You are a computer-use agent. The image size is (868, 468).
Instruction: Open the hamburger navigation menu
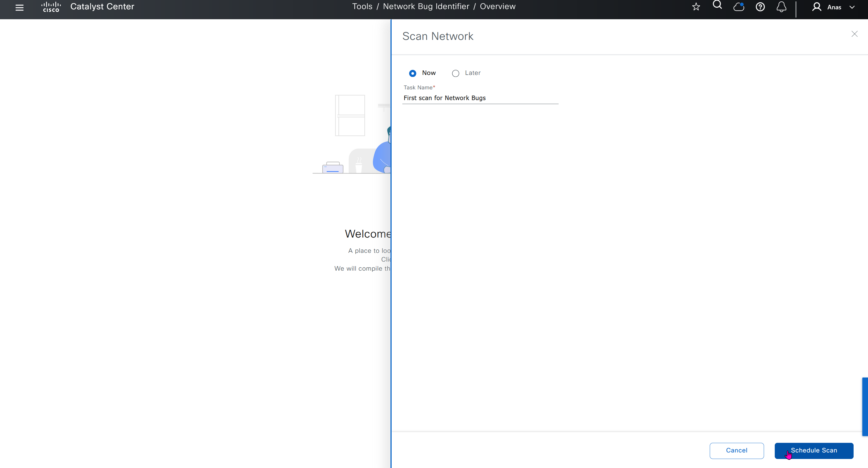pyautogui.click(x=19, y=7)
